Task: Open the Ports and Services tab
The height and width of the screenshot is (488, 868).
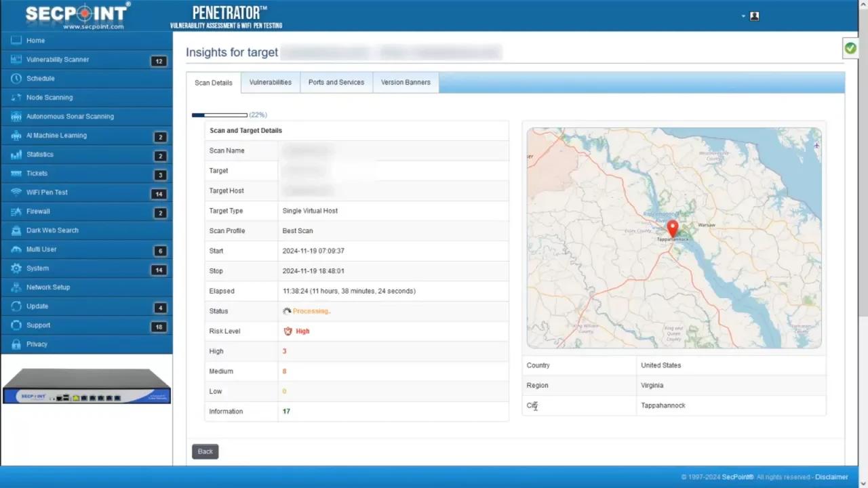Action: (336, 82)
